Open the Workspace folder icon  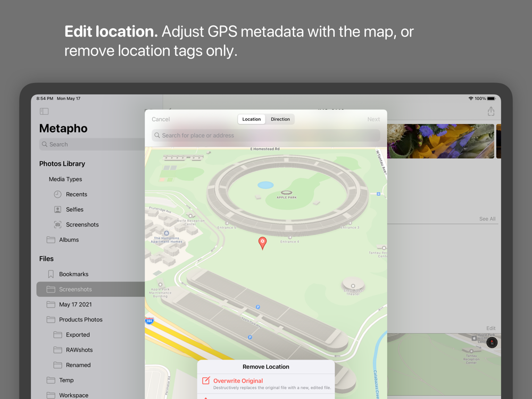51,395
